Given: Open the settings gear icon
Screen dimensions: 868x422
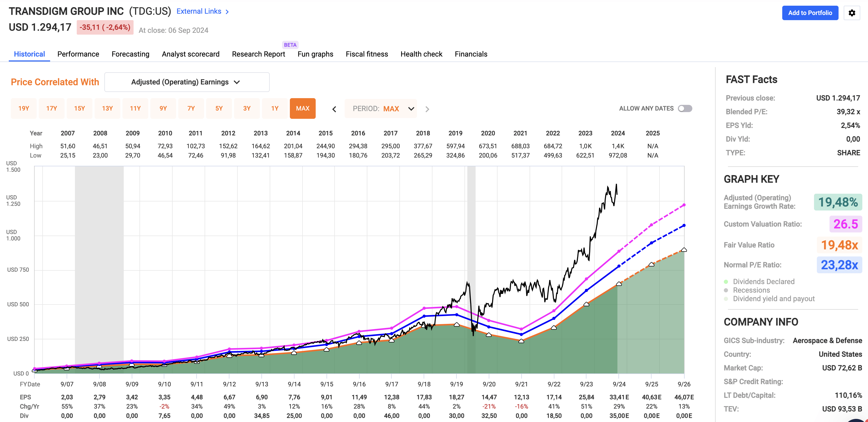Looking at the screenshot, I should [x=852, y=13].
